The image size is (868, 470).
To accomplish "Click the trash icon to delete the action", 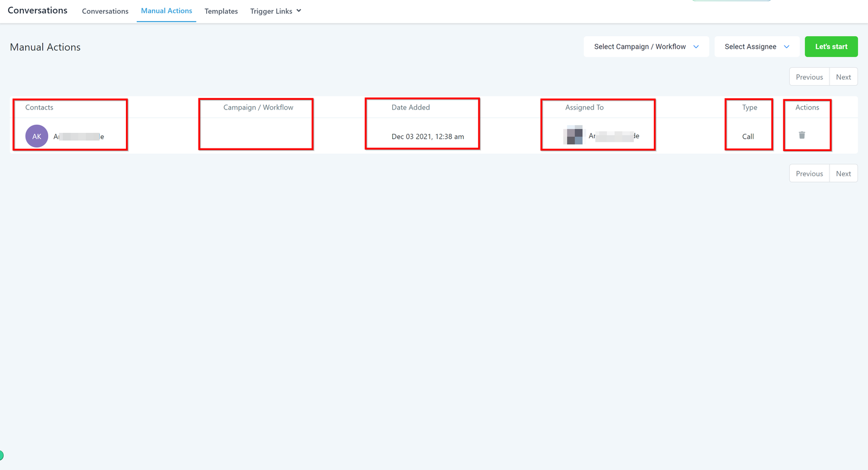I will click(x=802, y=135).
